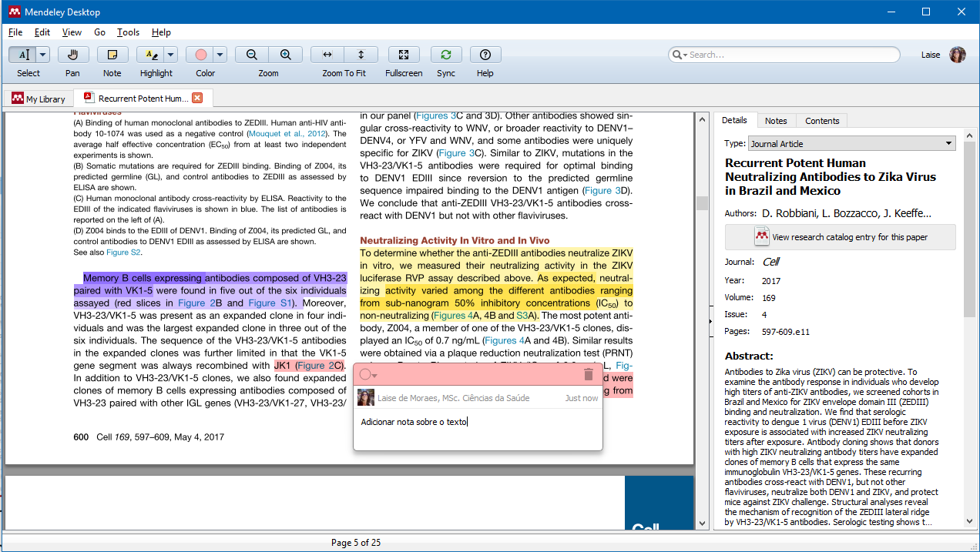The width and height of the screenshot is (980, 552).
Task: Fit page to width
Action: (x=327, y=55)
